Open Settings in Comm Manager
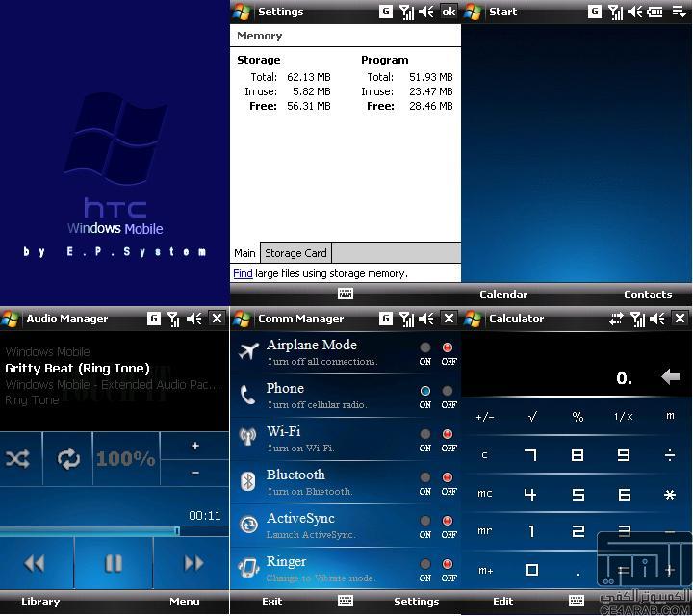 [x=417, y=602]
